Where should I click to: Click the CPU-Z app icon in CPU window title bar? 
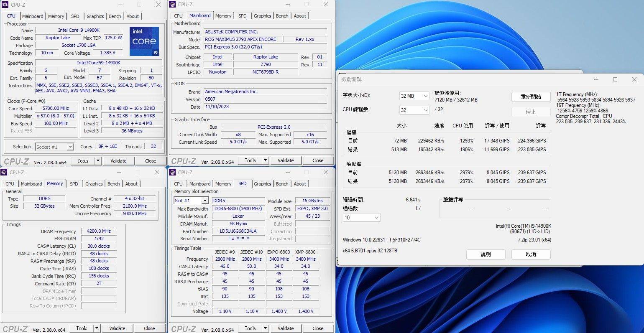tap(5, 5)
